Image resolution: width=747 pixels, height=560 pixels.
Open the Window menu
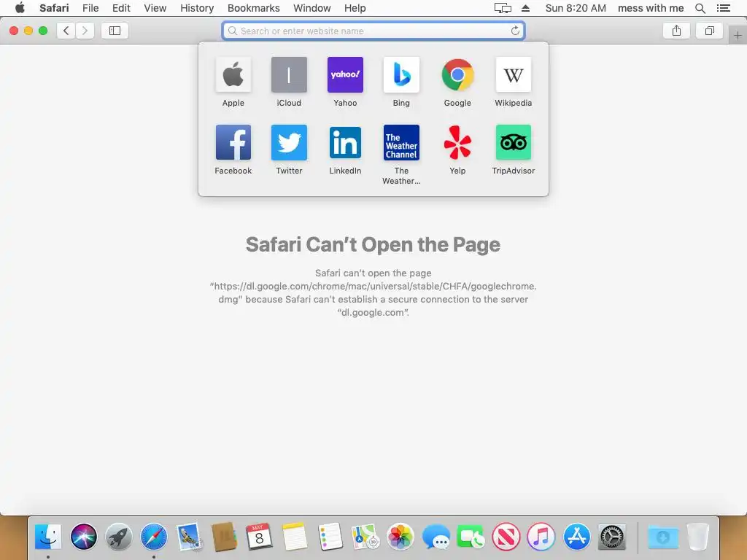312,8
